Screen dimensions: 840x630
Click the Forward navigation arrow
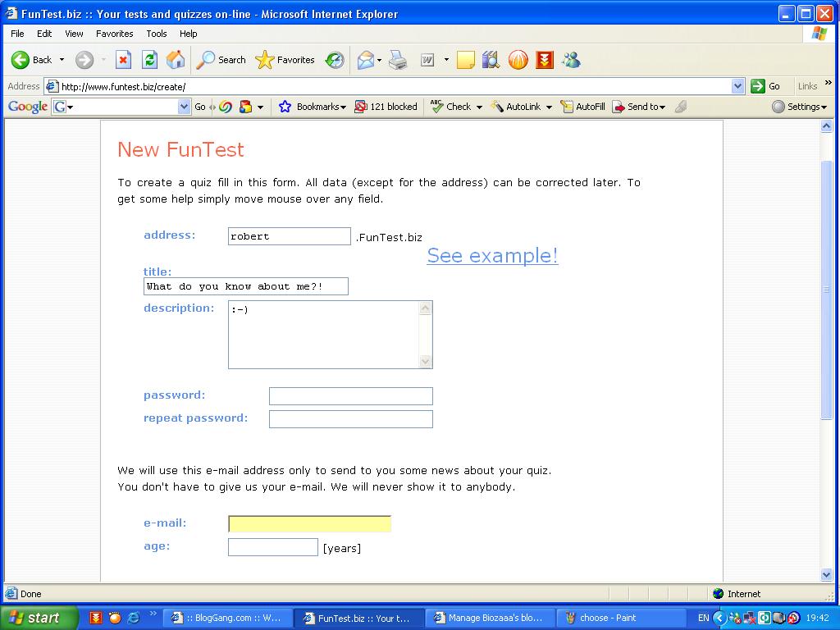tap(84, 60)
